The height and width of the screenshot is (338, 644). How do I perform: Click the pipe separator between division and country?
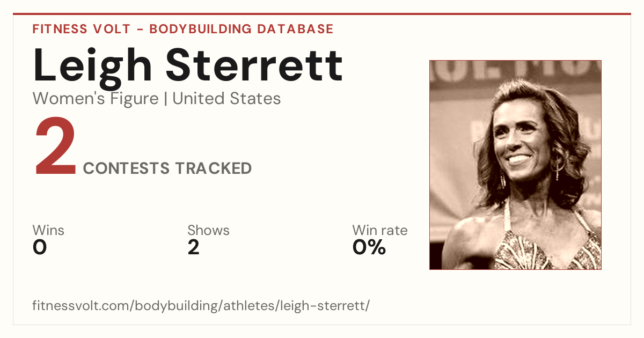166,99
